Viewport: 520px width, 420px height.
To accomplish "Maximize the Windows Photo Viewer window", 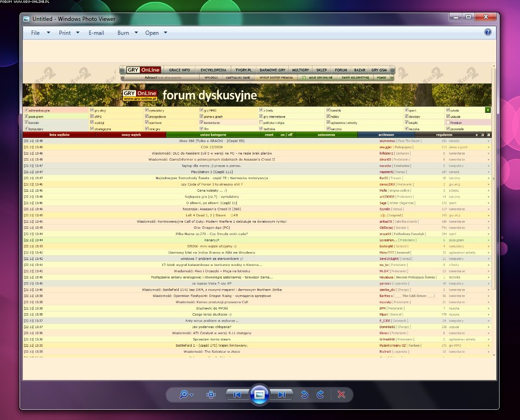I will (468, 17).
